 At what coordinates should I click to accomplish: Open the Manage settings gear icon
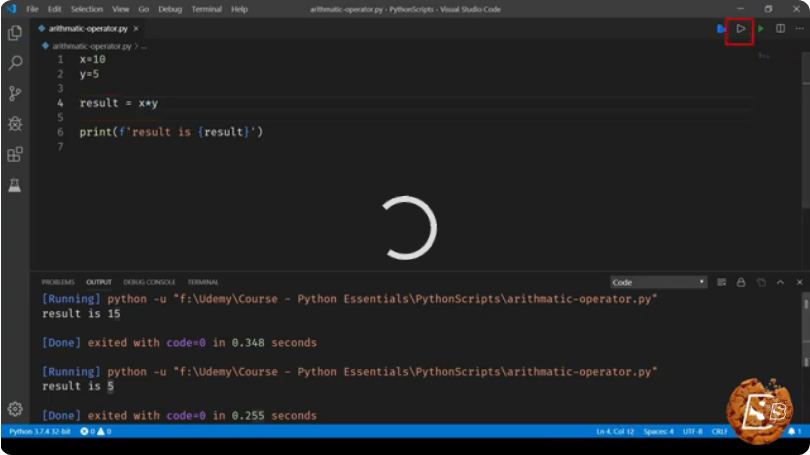(x=15, y=409)
